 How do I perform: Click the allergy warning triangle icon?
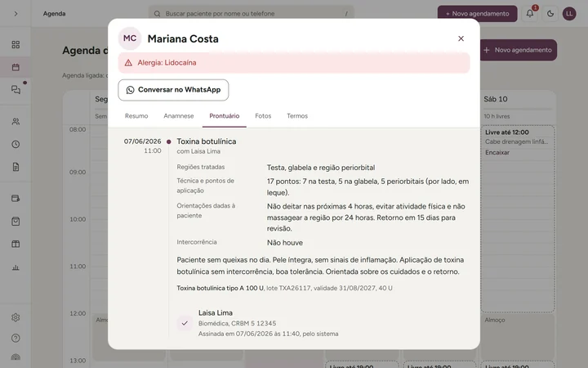tap(128, 63)
